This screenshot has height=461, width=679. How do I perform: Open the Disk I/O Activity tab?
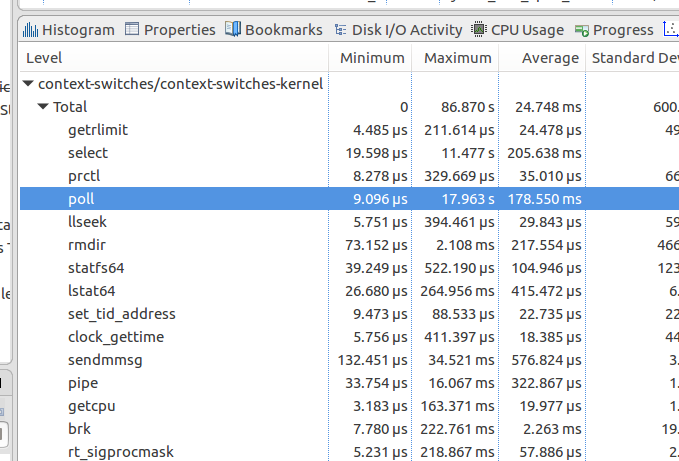398,30
